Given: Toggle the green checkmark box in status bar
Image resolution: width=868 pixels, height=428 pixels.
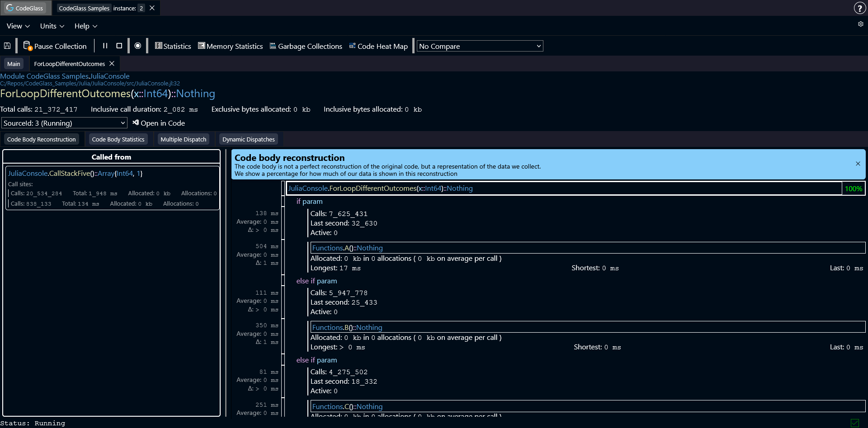Looking at the screenshot, I should 854,423.
